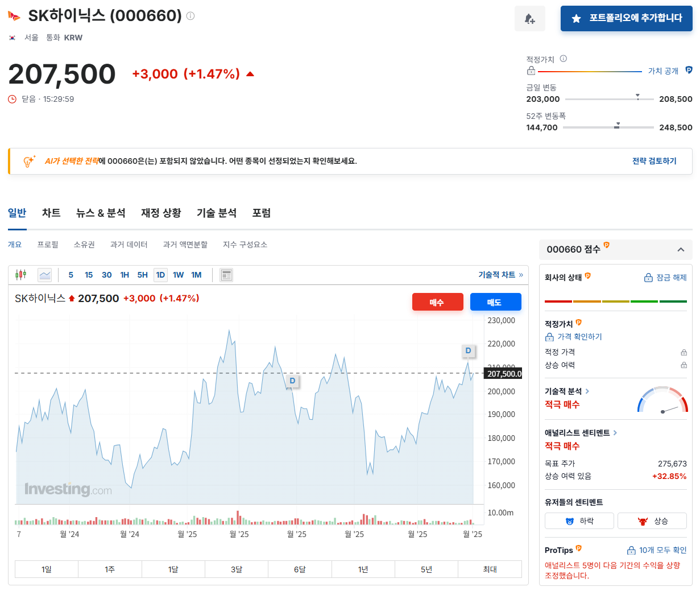Open the news list icon in chart toolbar
This screenshot has width=700, height=603.
coord(226,275)
